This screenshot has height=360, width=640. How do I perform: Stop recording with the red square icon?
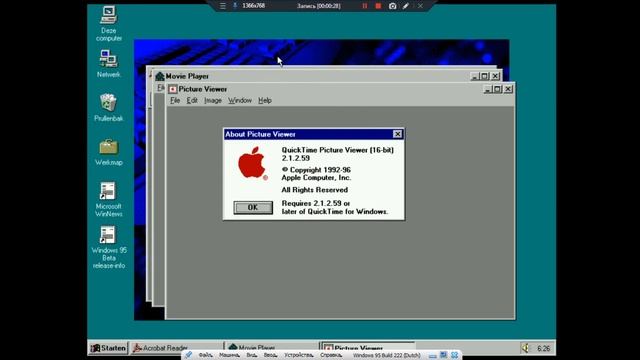(x=378, y=6)
